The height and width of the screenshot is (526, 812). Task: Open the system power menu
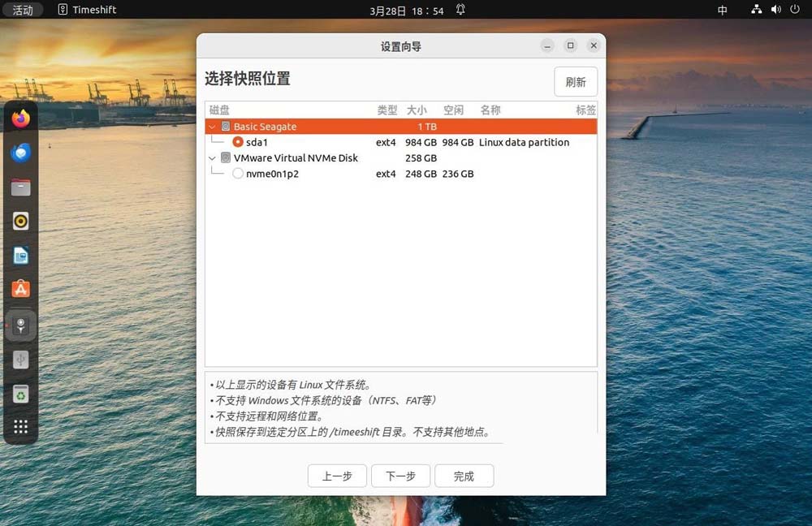tap(794, 10)
